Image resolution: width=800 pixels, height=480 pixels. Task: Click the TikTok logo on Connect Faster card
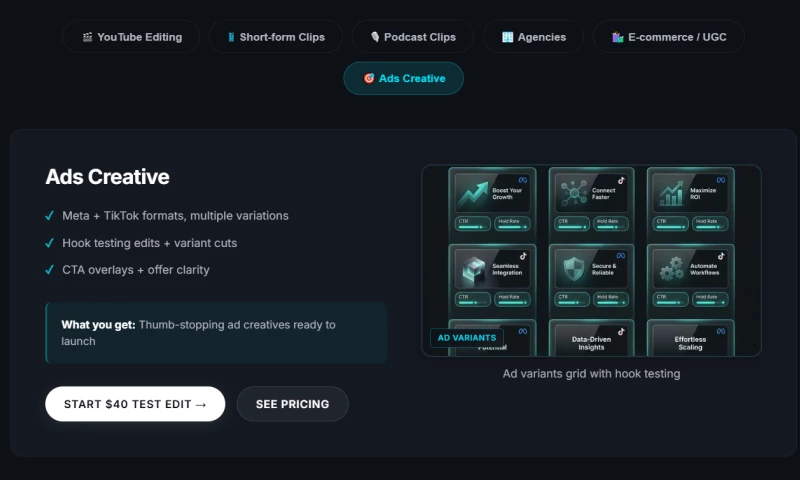620,179
